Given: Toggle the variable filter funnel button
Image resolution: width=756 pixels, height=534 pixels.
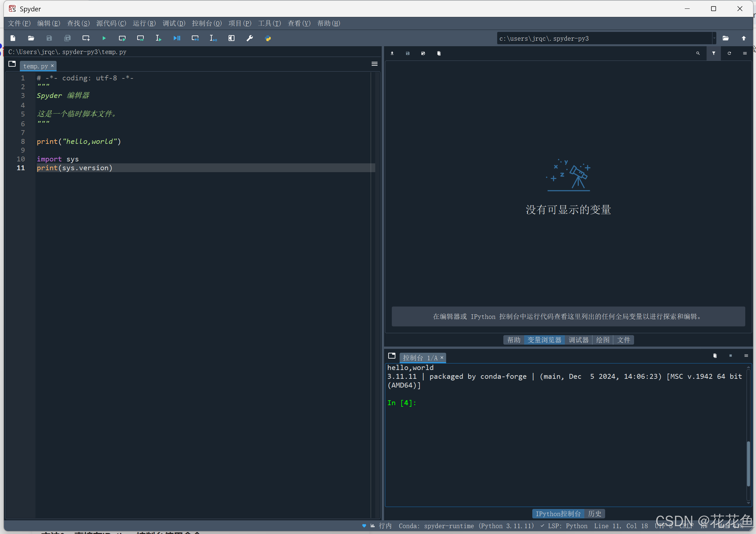Looking at the screenshot, I should click(713, 53).
